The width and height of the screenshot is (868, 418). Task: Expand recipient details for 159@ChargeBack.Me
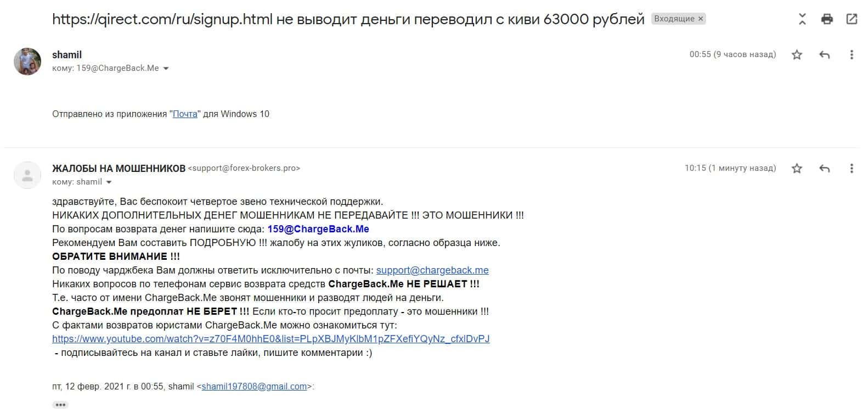pos(166,69)
